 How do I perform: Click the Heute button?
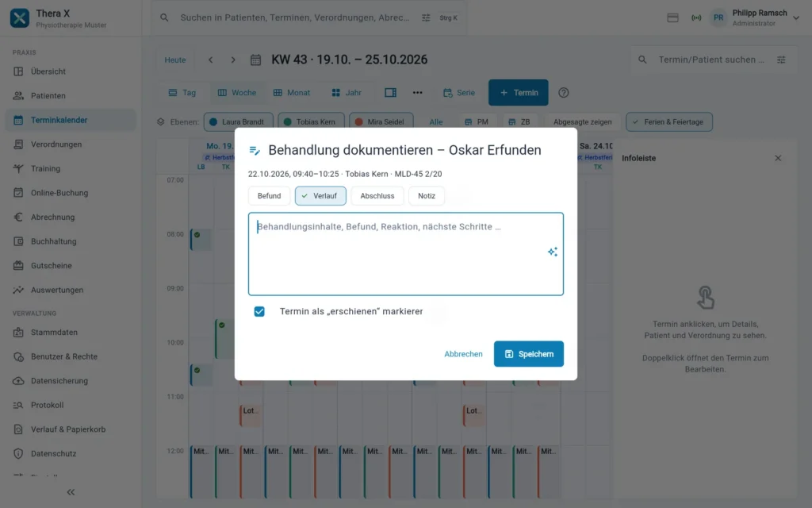click(x=175, y=60)
